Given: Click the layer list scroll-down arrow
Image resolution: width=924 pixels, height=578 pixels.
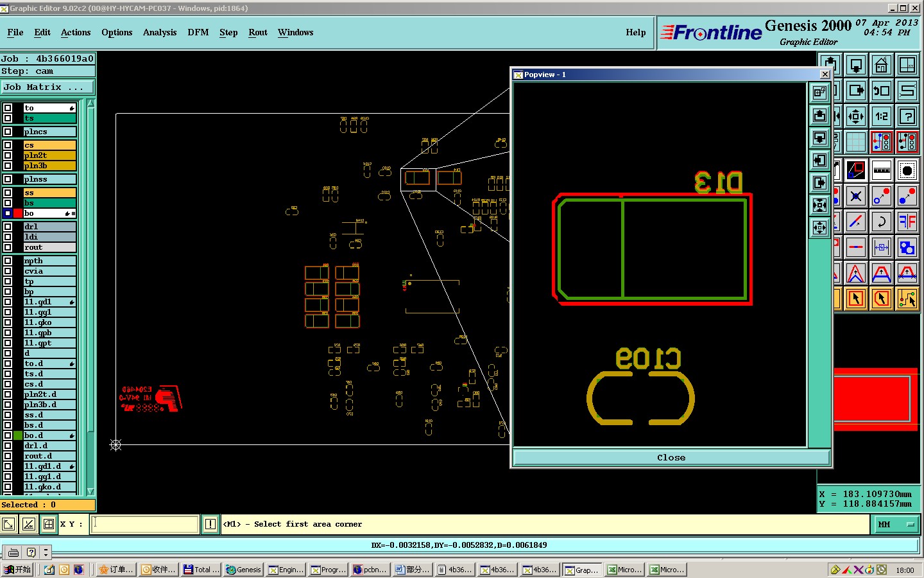Looking at the screenshot, I should (x=90, y=491).
